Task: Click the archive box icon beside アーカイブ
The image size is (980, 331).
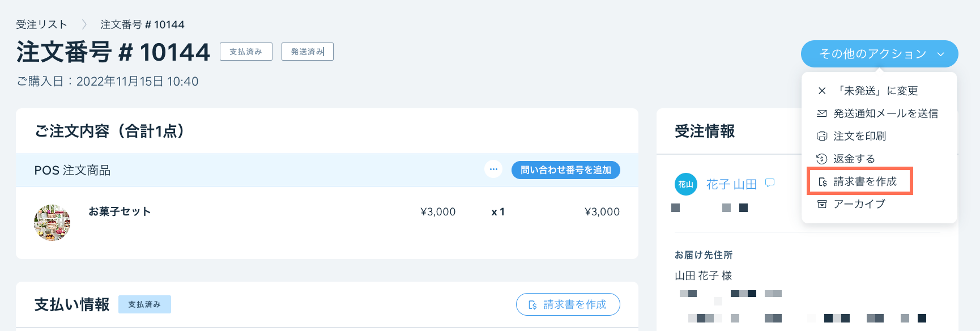Action: point(823,203)
